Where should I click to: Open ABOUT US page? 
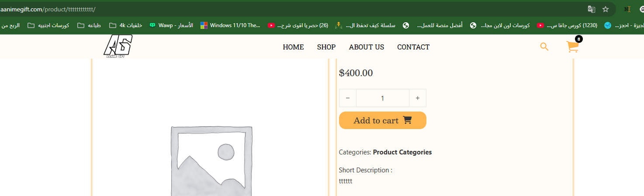click(366, 47)
